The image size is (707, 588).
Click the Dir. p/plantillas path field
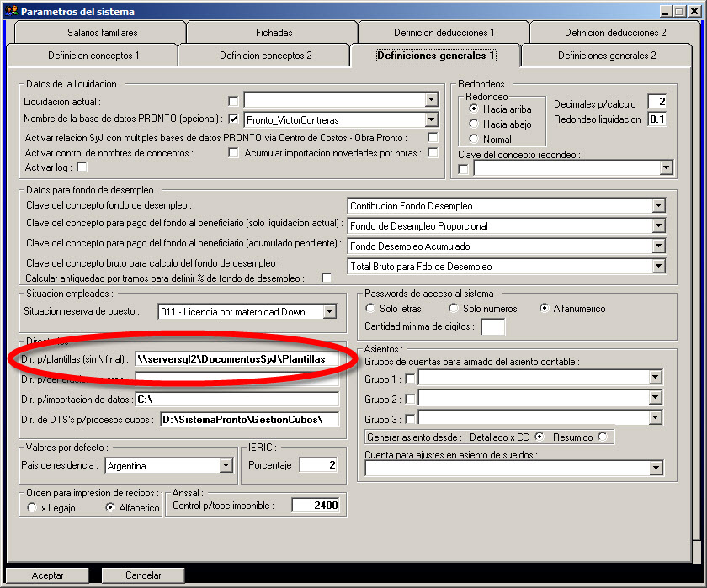click(x=237, y=359)
